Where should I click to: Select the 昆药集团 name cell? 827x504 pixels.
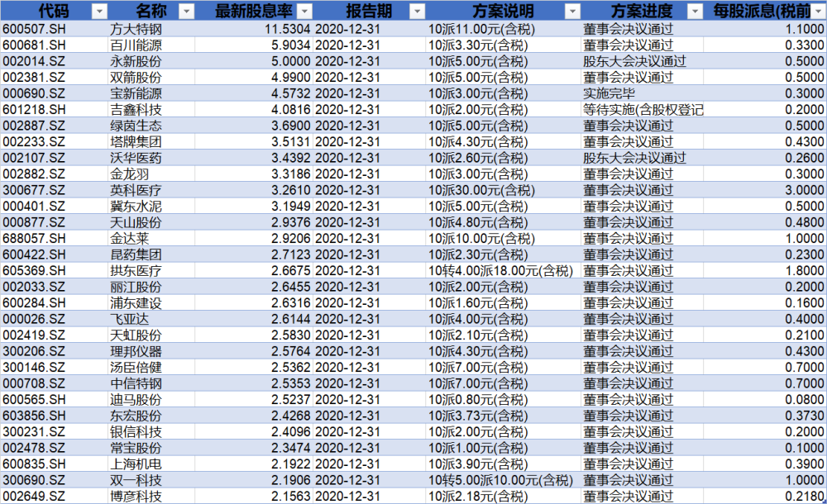pos(151,254)
